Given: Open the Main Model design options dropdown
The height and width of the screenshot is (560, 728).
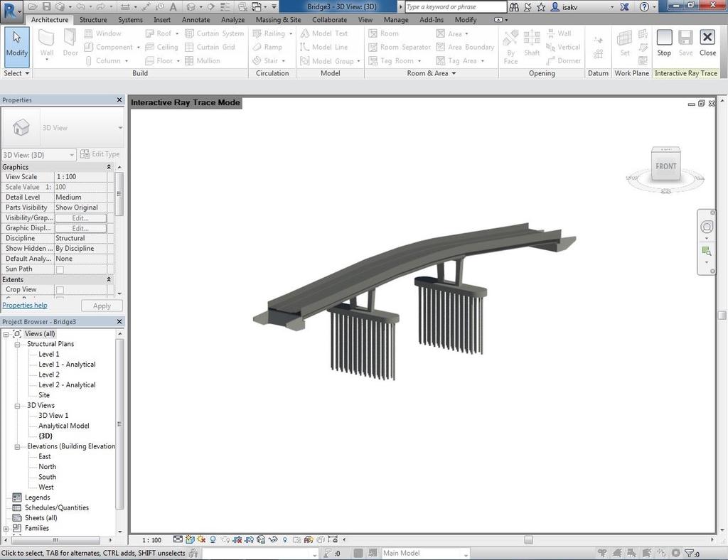Looking at the screenshot, I should tap(425, 553).
